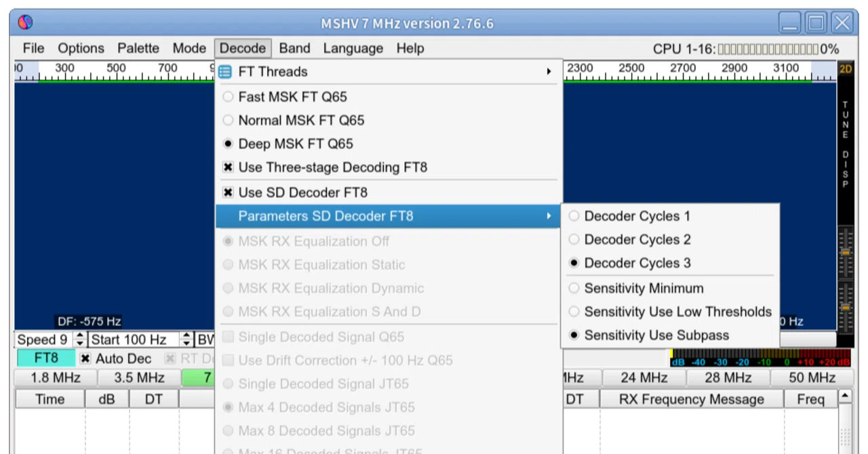
Task: Click the dB column header
Action: point(106,400)
